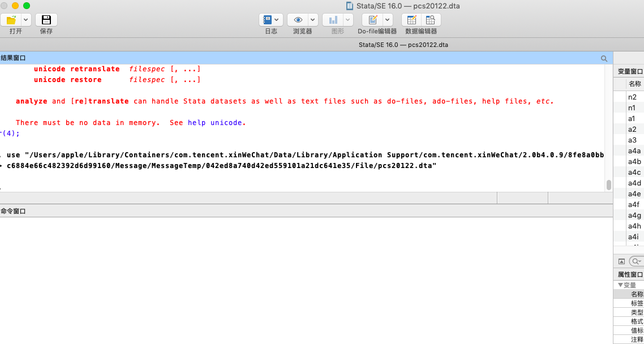644x344 pixels.
Task: Click inside the Command window input area
Action: click(306, 281)
